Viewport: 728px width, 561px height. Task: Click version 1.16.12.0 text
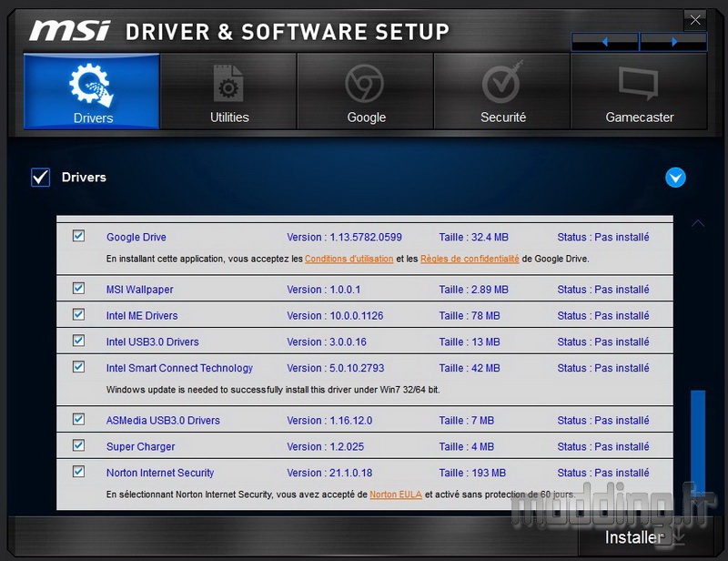pyautogui.click(x=329, y=421)
